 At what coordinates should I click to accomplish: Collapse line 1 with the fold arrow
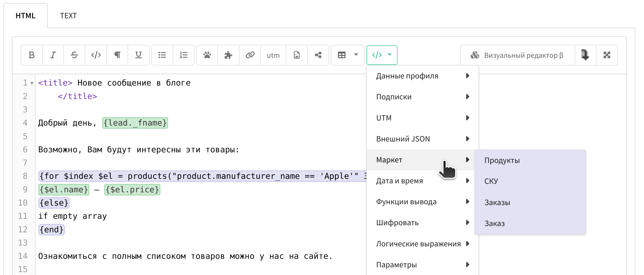[x=32, y=83]
